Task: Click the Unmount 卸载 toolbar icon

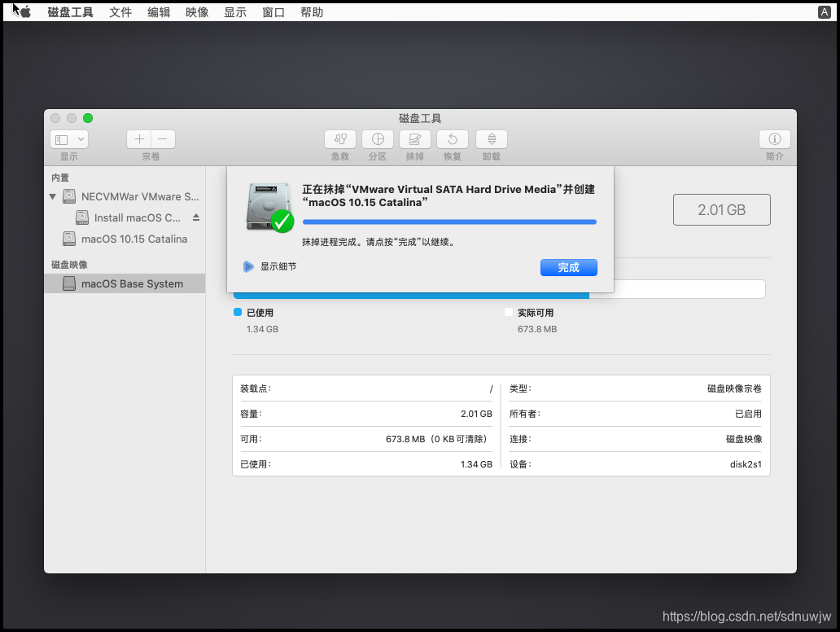Action: (x=492, y=139)
